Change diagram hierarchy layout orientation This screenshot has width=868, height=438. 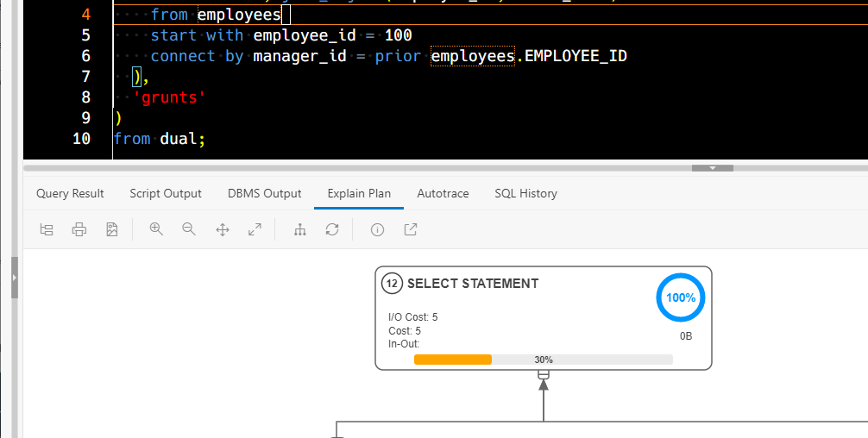299,229
